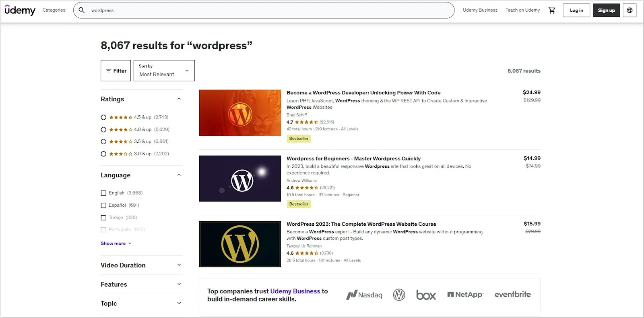The width and height of the screenshot is (644, 318).
Task: Select the 4.0 & up rating
Action: pyautogui.click(x=103, y=129)
